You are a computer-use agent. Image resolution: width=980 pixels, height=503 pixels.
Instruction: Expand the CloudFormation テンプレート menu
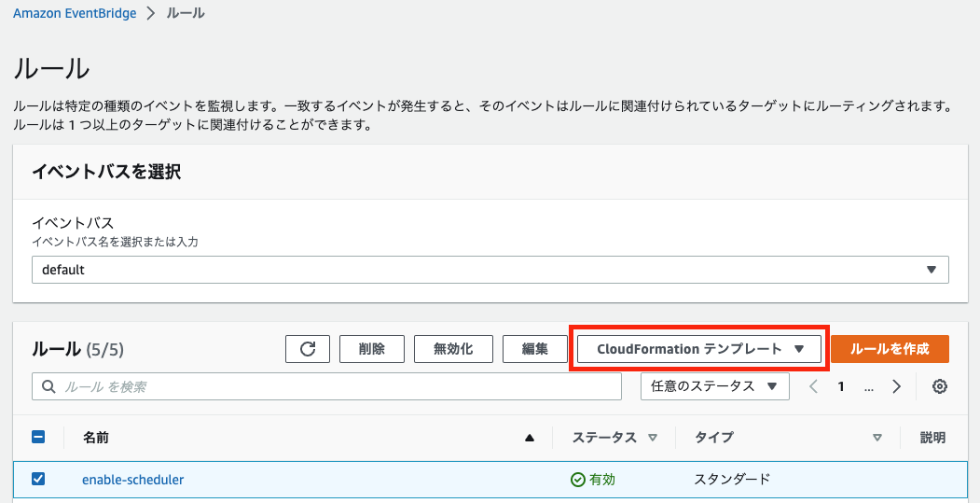click(x=698, y=349)
